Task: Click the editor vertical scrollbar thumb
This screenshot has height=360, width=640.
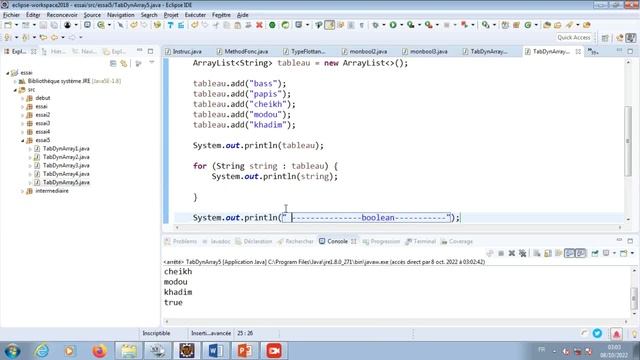Action: point(628,141)
